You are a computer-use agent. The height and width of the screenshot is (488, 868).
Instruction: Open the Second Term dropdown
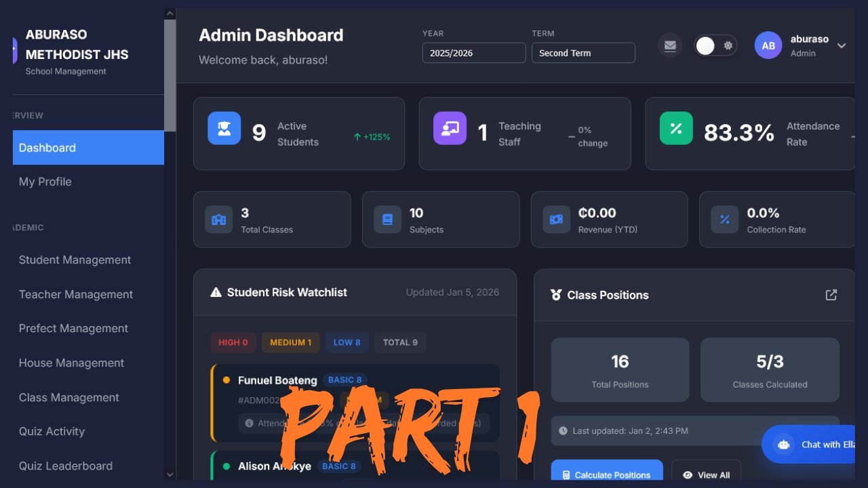click(x=583, y=53)
